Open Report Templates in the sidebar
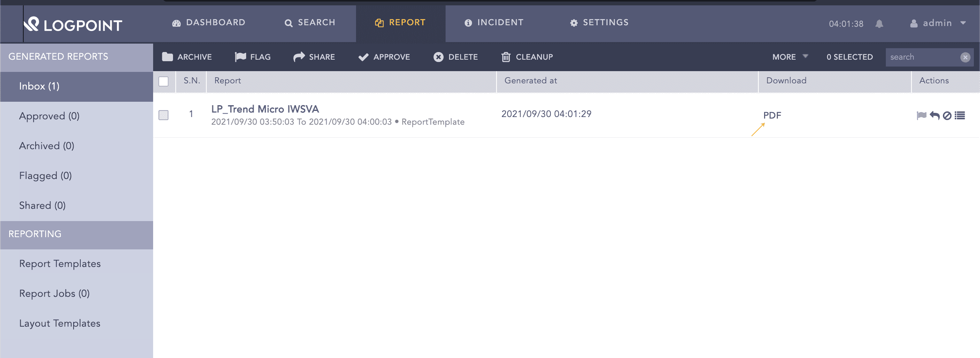 [60, 264]
